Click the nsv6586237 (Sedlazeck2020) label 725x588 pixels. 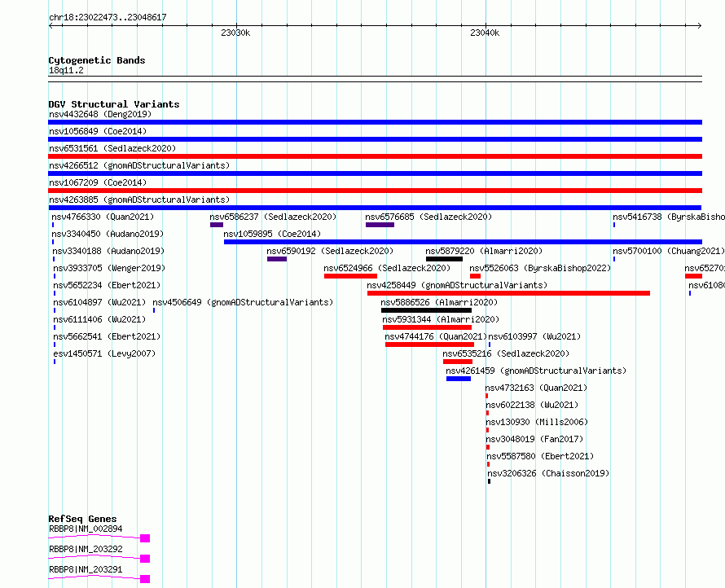click(273, 217)
